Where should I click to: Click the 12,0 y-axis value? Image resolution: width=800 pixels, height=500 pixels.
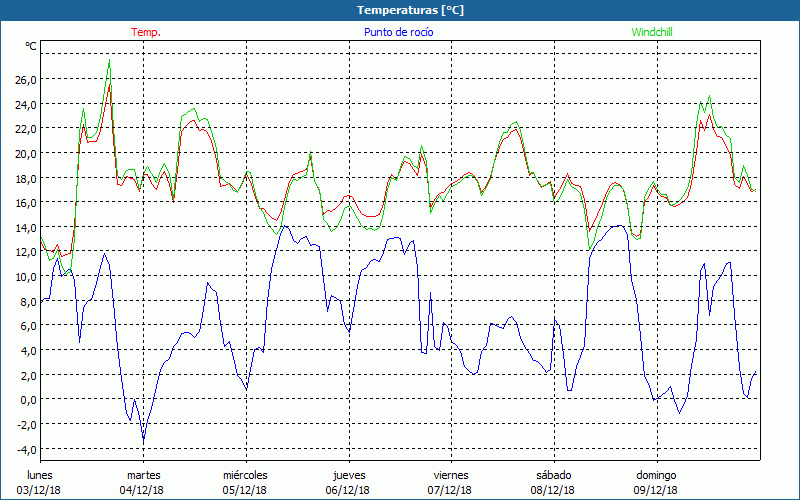coord(24,252)
